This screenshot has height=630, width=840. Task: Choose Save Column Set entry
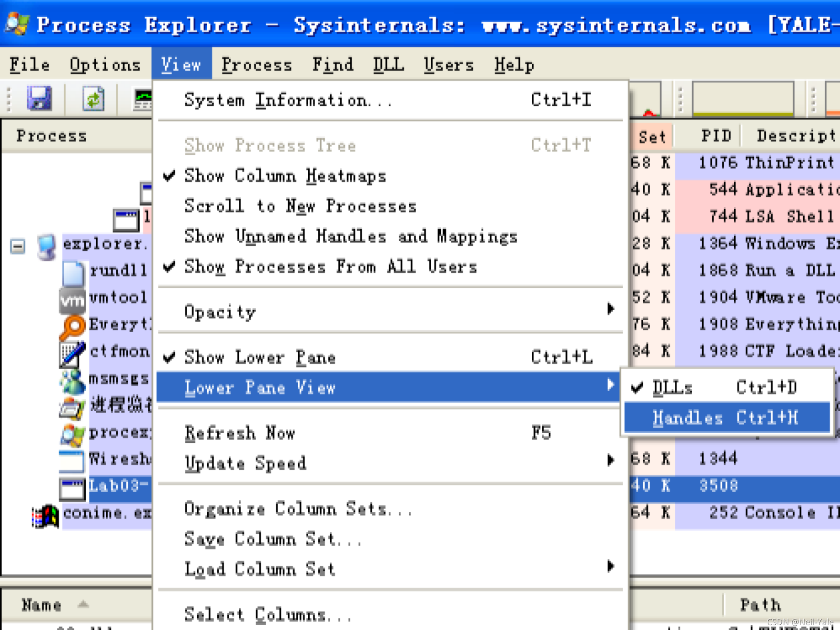[x=390, y=539]
